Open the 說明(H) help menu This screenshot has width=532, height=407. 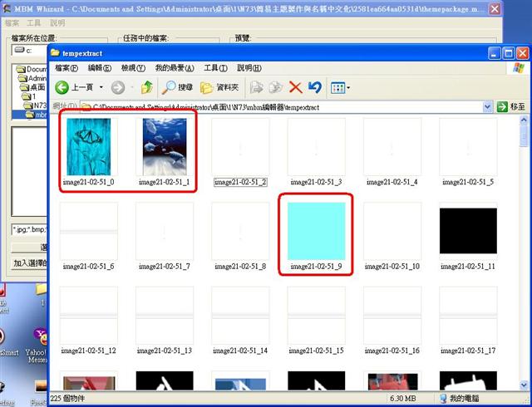pos(249,68)
